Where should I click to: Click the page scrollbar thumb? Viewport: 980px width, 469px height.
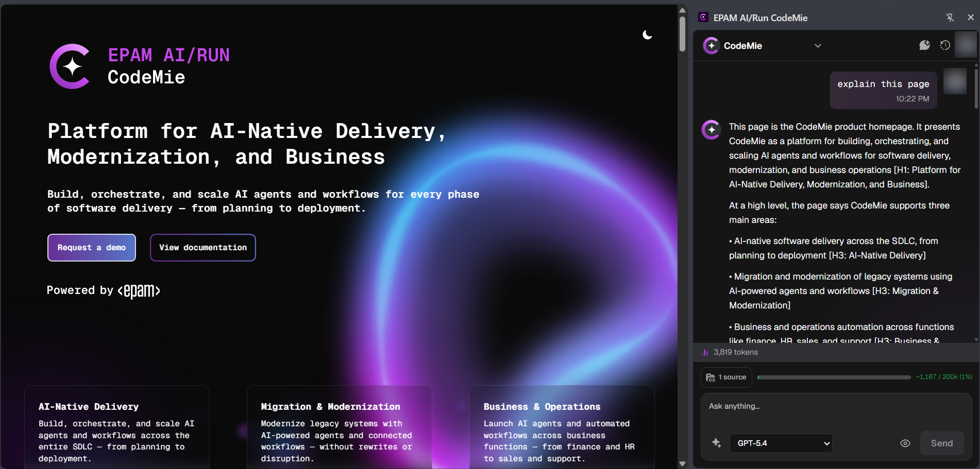682,34
